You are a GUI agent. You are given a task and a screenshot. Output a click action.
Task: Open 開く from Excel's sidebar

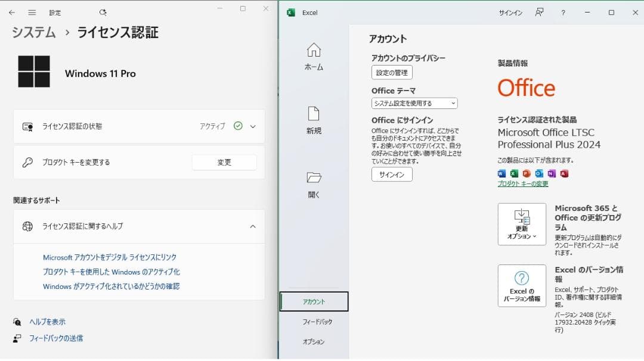314,185
